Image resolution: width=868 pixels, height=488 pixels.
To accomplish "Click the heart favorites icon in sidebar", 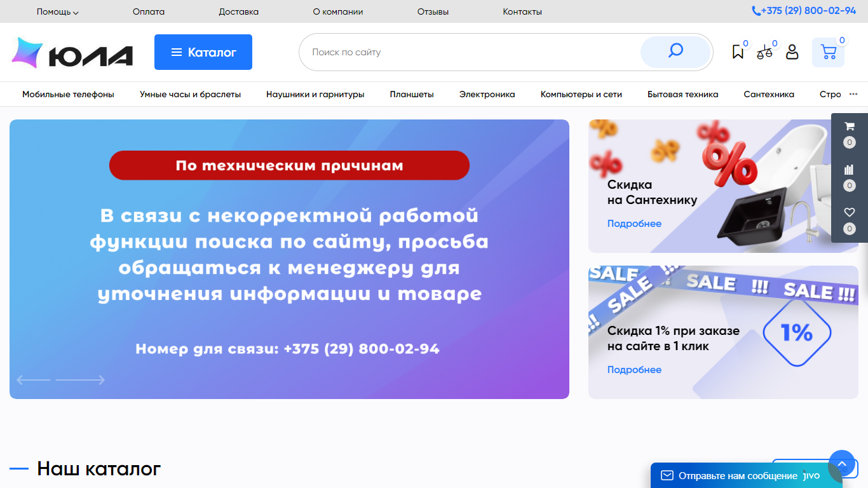I will [850, 212].
